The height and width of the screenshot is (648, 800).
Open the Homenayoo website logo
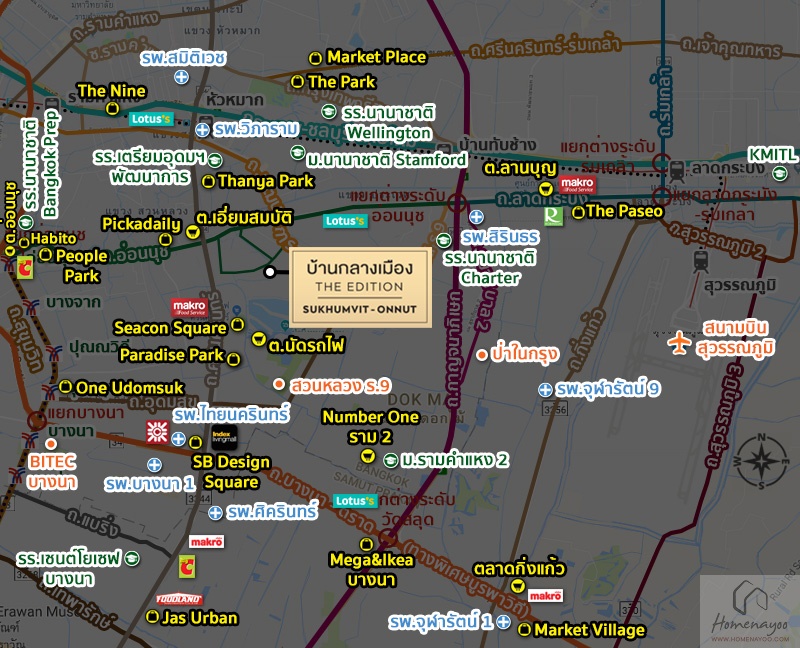[x=748, y=612]
